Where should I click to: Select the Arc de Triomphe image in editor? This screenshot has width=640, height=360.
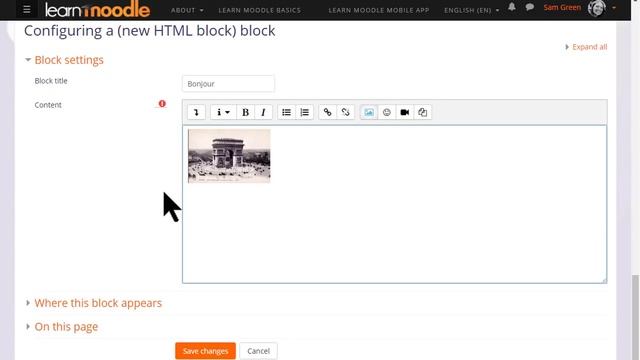[x=229, y=156]
